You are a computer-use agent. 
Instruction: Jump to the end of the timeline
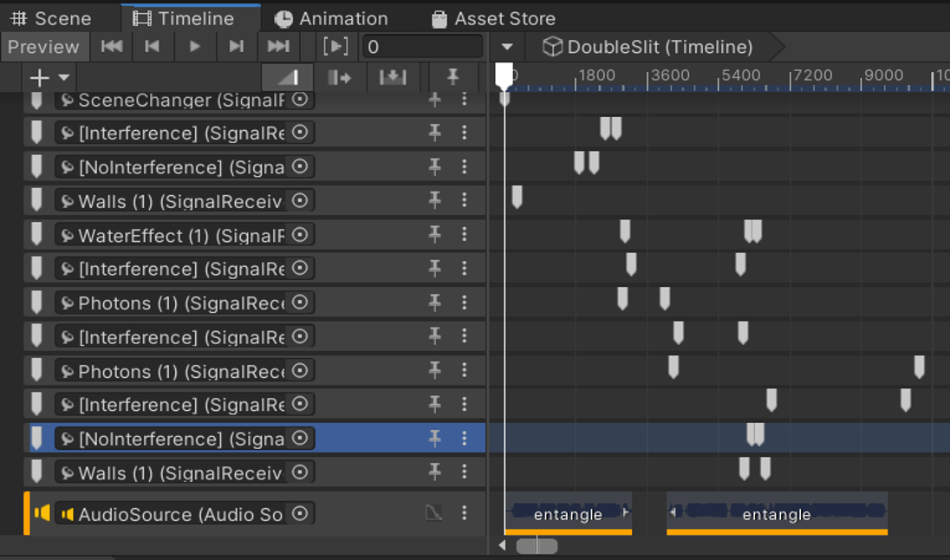coord(278,47)
